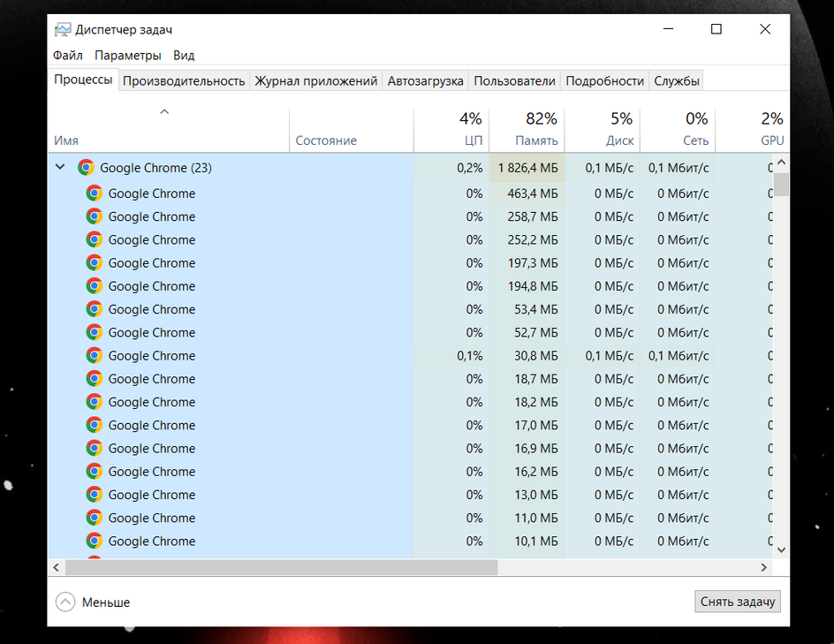The width and height of the screenshot is (834, 644).
Task: Select the 10,1 МБ memory cell
Action: pos(527,541)
